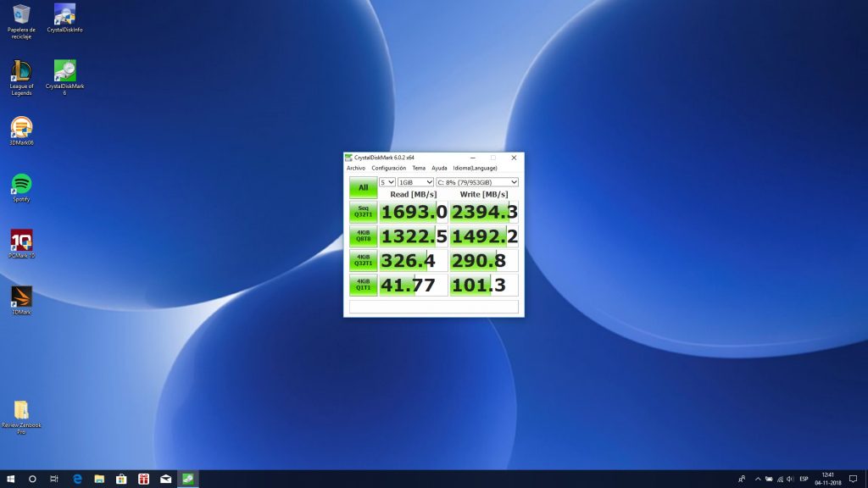Click the 1492.2 write result
Viewport: 868px width, 488px height.
[x=484, y=236]
